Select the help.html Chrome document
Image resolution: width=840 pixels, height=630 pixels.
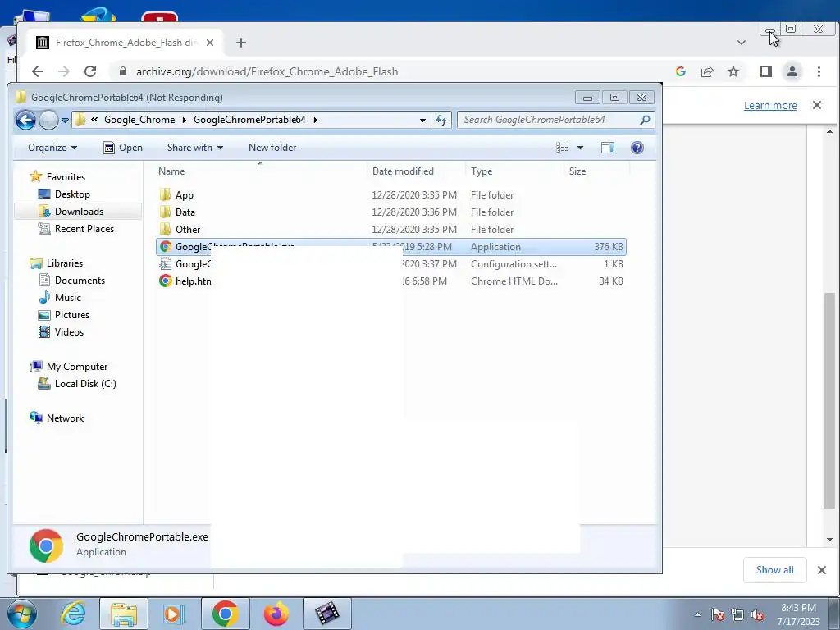click(x=391, y=281)
